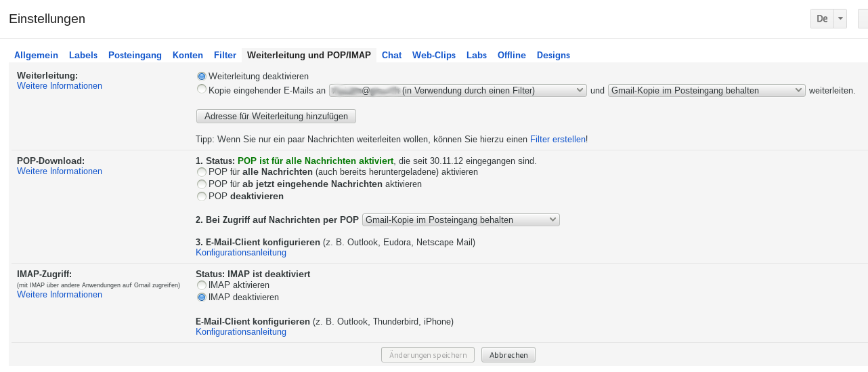Enable POP für alle Nachrichten
Screen dimensions: 868x372
pos(202,173)
